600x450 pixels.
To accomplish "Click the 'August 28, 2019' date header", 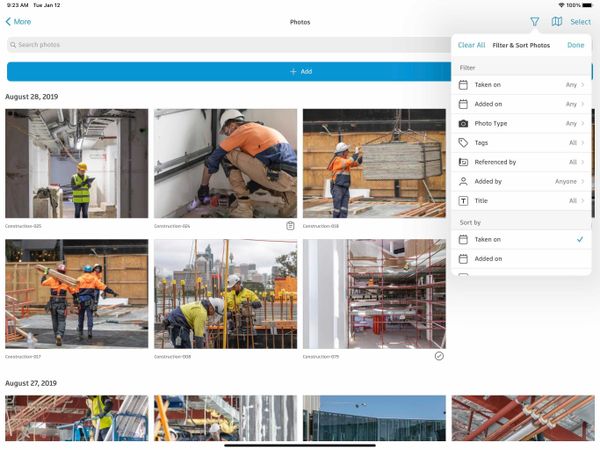I will pos(32,97).
